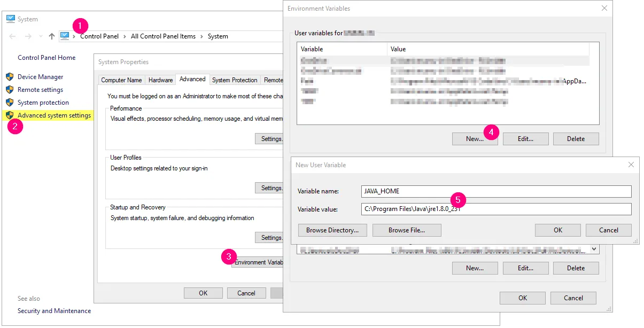Open Performance Settings button
Screen dimensions: 644x328
point(269,139)
